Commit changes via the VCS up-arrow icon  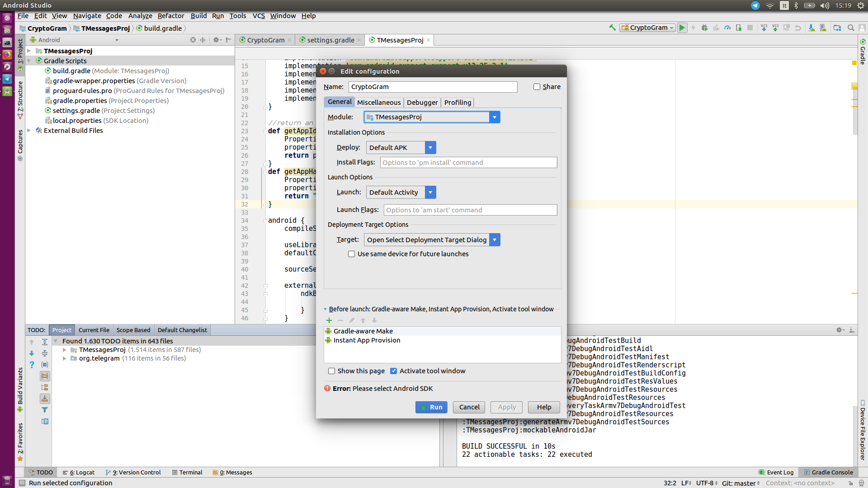(775, 28)
